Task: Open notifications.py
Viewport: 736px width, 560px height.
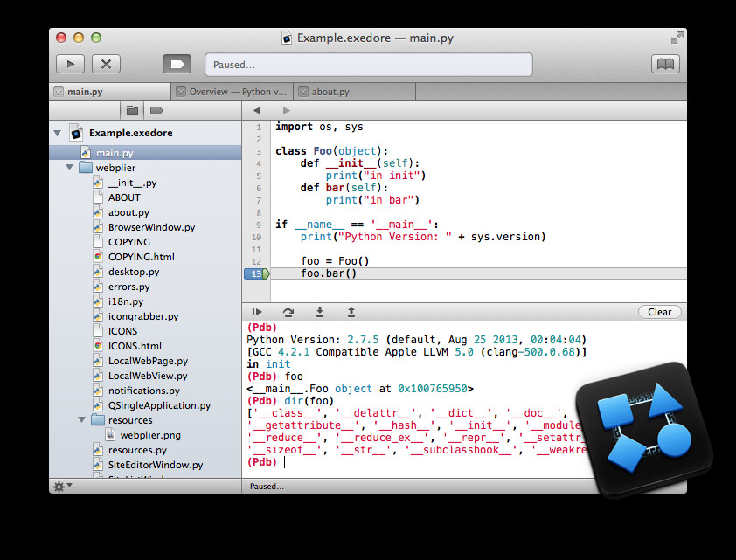Action: coord(144,391)
